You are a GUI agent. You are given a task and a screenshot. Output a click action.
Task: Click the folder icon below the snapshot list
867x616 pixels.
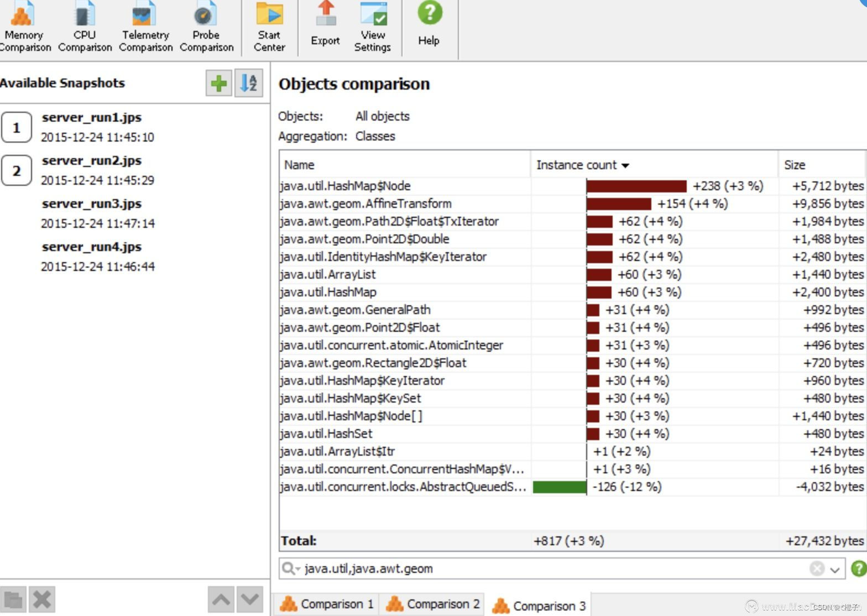coord(13,599)
